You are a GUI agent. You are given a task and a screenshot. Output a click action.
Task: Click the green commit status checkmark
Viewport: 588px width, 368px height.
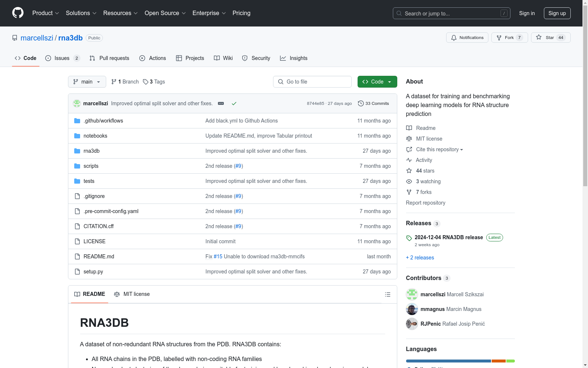pyautogui.click(x=234, y=103)
